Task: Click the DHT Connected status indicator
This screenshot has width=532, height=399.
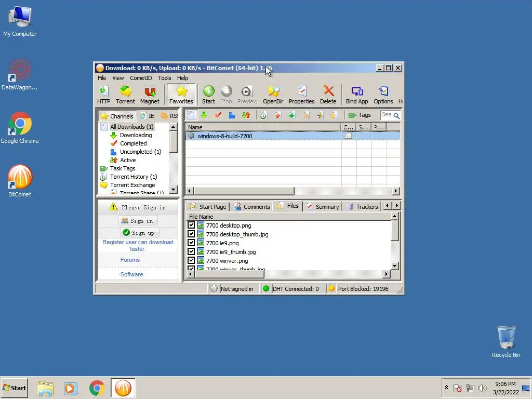Action: click(x=292, y=289)
